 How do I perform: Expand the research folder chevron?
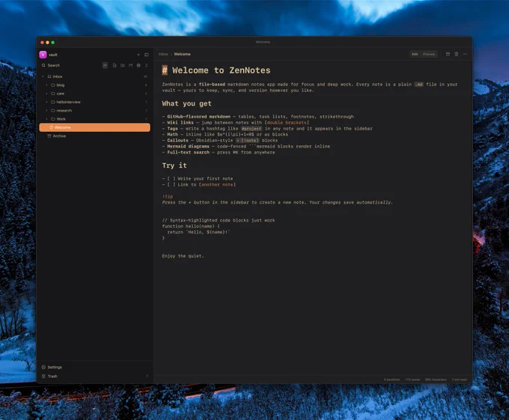(46, 110)
